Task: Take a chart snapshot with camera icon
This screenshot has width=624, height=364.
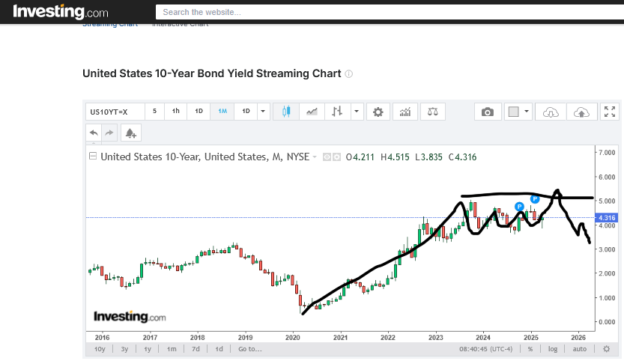Action: tap(488, 112)
